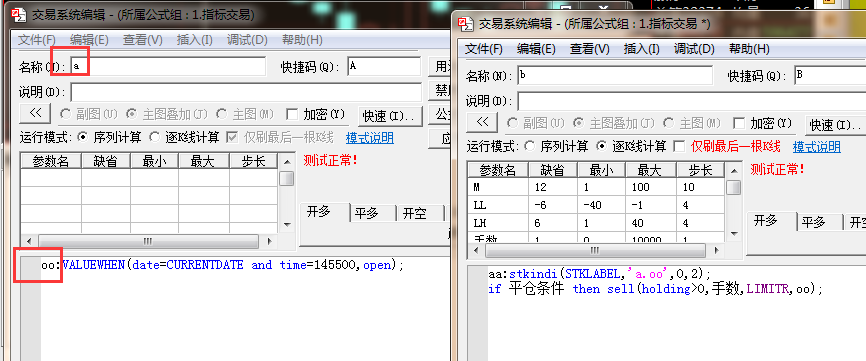The height and width of the screenshot is (361, 866).
Task: Click the 说明 input field in left window
Action: coord(246,92)
